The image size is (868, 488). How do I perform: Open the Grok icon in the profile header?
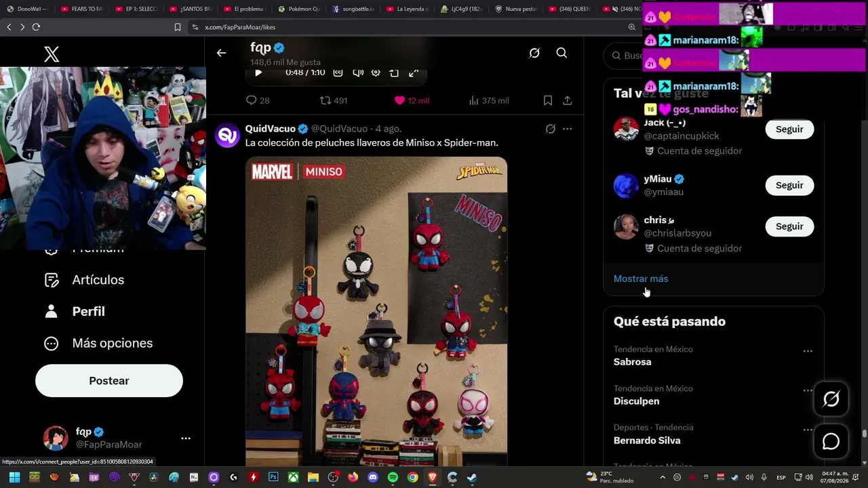pyautogui.click(x=534, y=53)
